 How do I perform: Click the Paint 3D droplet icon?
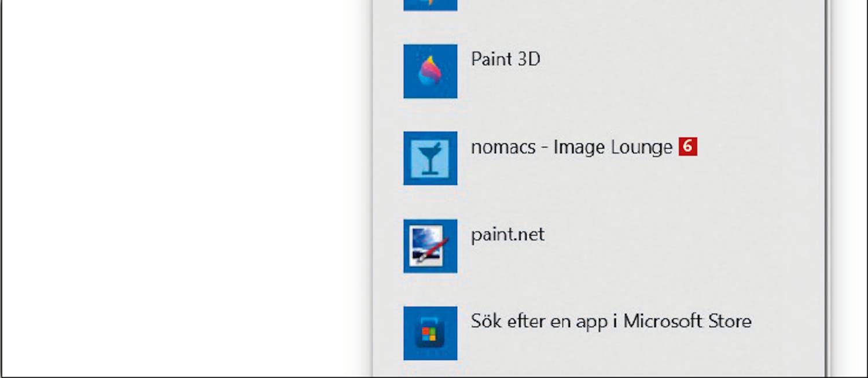(430, 71)
